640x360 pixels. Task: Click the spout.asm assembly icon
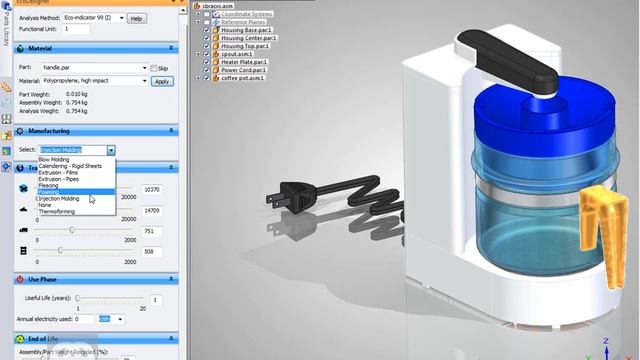tap(216, 54)
